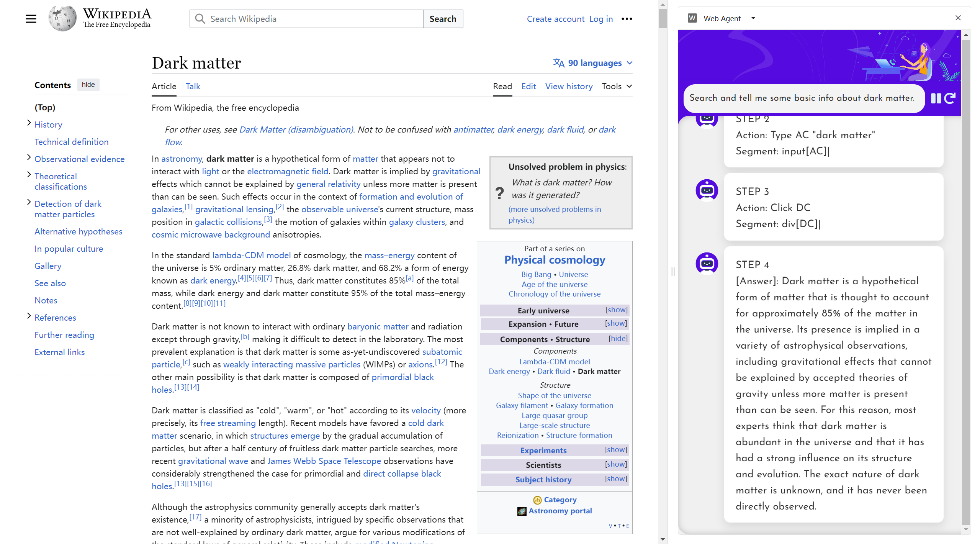
Task: Open the View history tab
Action: coord(569,86)
